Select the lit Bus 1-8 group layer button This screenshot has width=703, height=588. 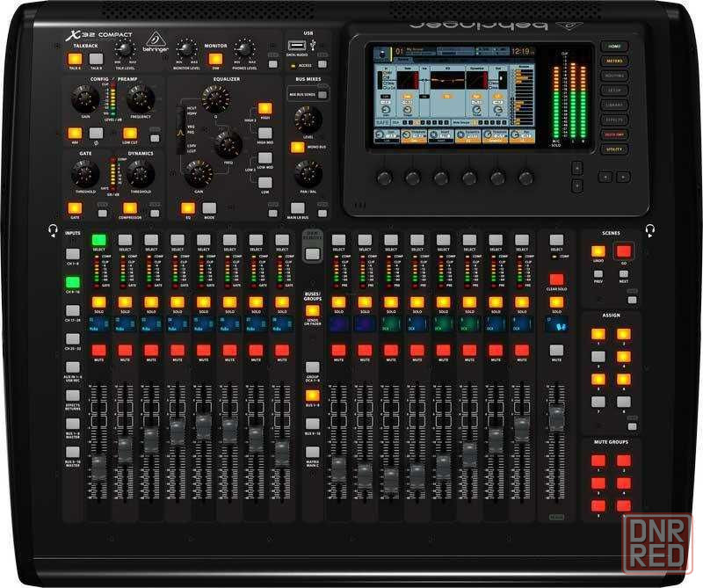[x=313, y=396]
